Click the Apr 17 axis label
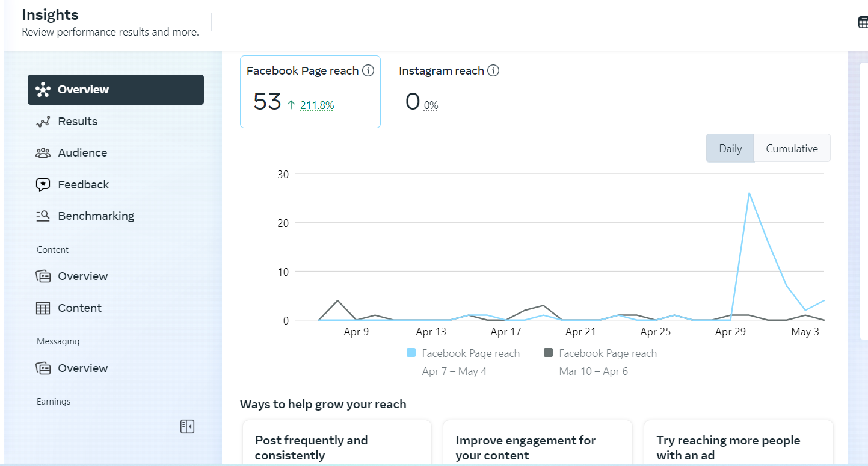868x466 pixels. point(506,332)
